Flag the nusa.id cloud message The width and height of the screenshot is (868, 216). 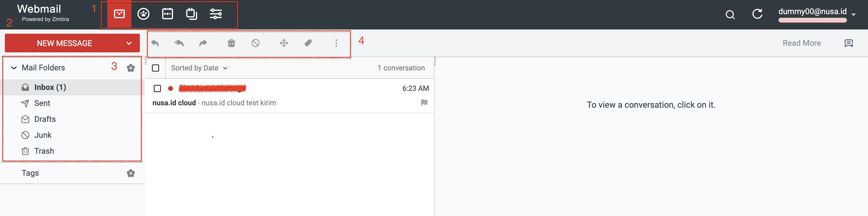424,103
